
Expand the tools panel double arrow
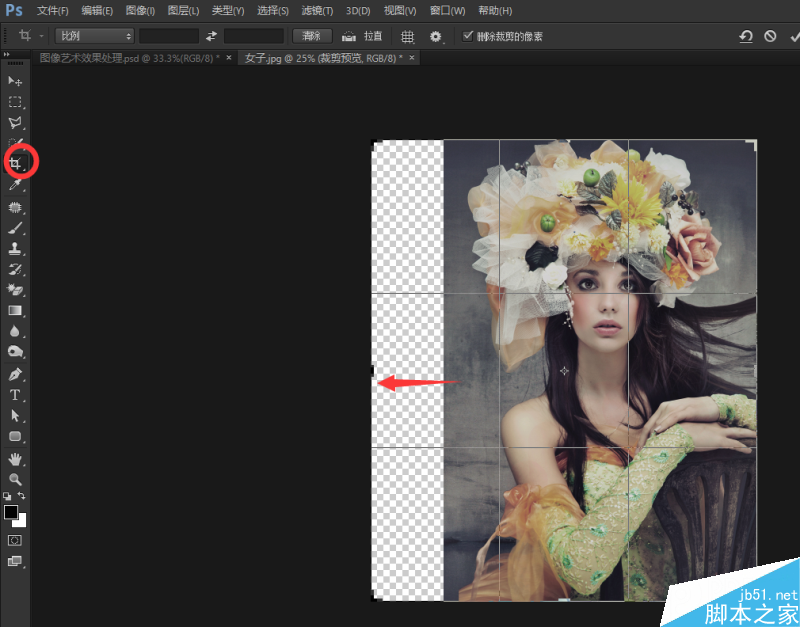[6, 54]
